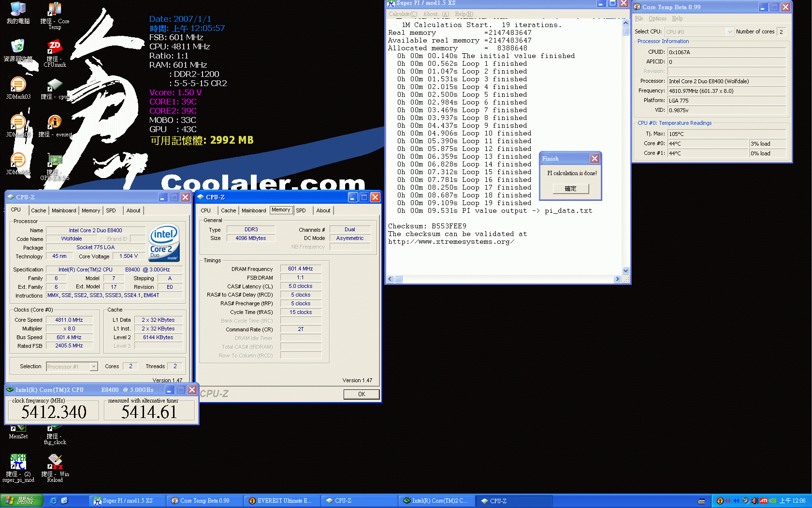Launch 3DMark05 from the desktop
812x508 pixels.
[18, 126]
